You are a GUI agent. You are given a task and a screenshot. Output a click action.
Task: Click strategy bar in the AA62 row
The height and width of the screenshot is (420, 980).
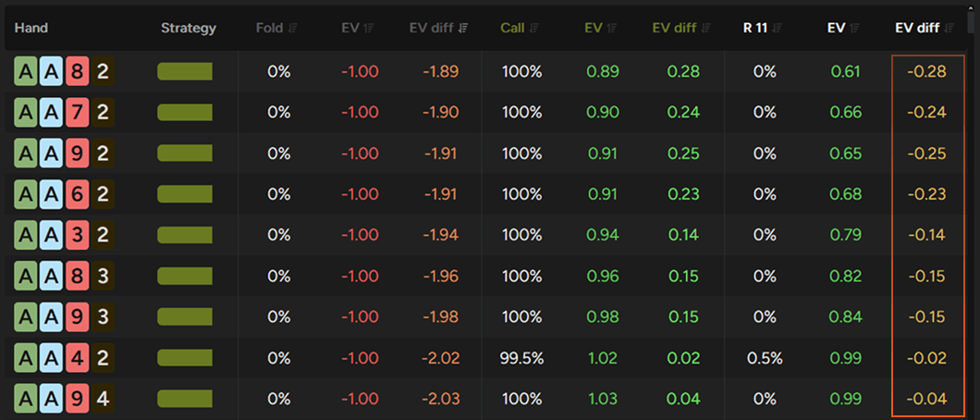[x=185, y=194]
